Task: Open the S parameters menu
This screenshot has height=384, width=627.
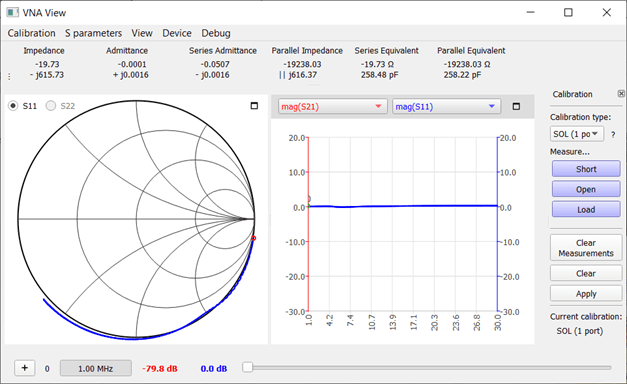Action: 94,33
